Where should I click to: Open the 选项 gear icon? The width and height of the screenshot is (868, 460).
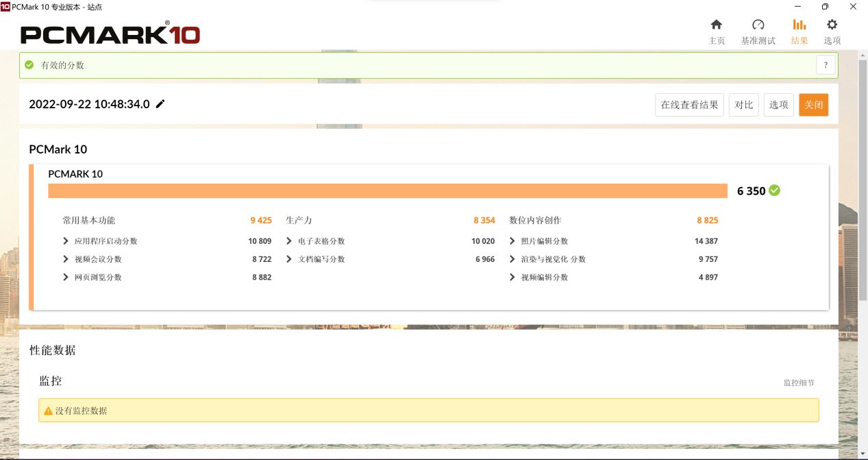(832, 25)
